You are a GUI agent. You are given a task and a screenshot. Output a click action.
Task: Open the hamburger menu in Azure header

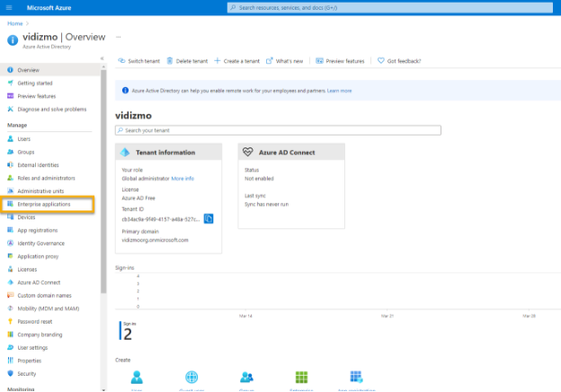click(x=8, y=7)
